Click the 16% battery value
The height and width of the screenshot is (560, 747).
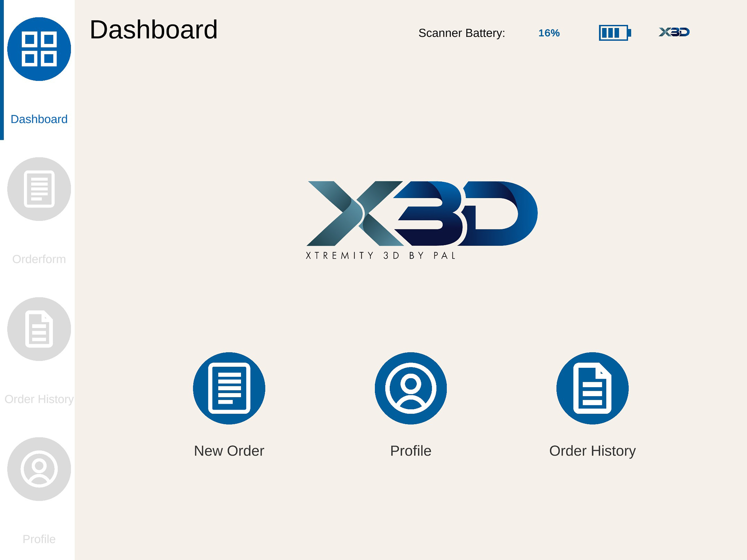pyautogui.click(x=549, y=33)
